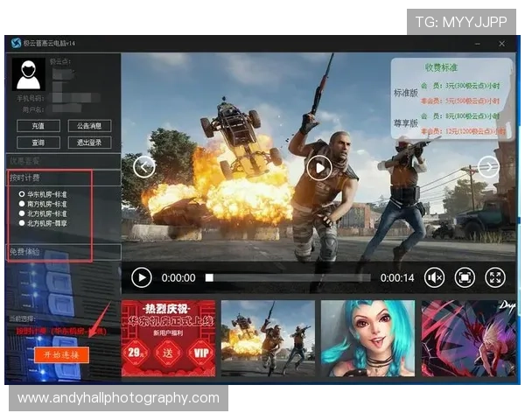Click the orange 开始连接 button
Image resolution: width=525 pixels, height=420 pixels.
tap(57, 354)
